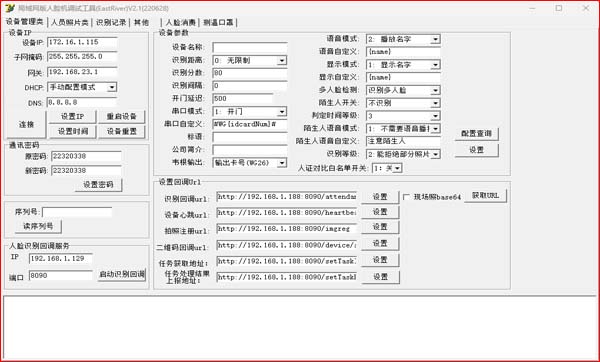Click the 识别回调url input field
This screenshot has height=362, width=600.
286,197
